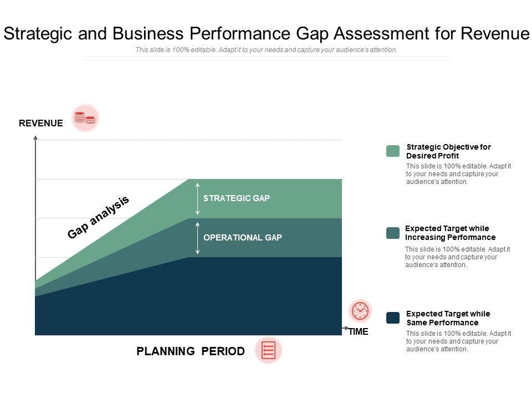Screen dimensions: 532x399
Task: Click the planning period checklist icon
Action: [268, 350]
